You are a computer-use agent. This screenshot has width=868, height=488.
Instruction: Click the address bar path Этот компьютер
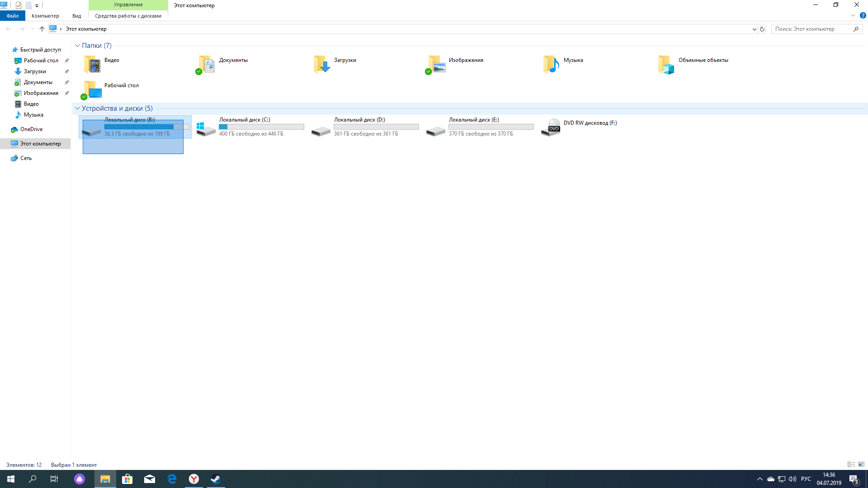click(86, 29)
